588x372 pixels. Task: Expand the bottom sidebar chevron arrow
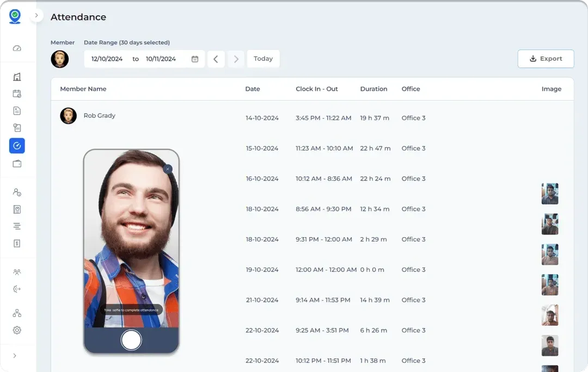(15, 356)
